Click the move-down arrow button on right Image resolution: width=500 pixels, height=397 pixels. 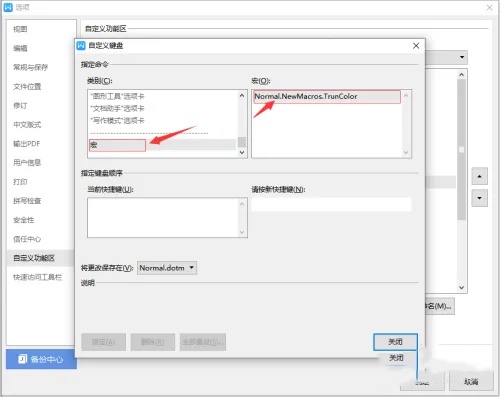479,198
